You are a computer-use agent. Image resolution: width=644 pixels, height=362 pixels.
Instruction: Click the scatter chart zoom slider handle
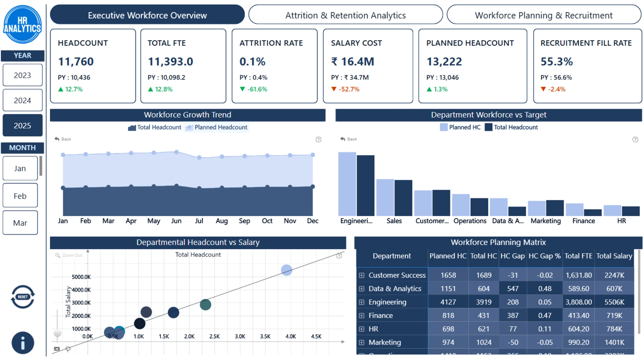[x=57, y=333]
